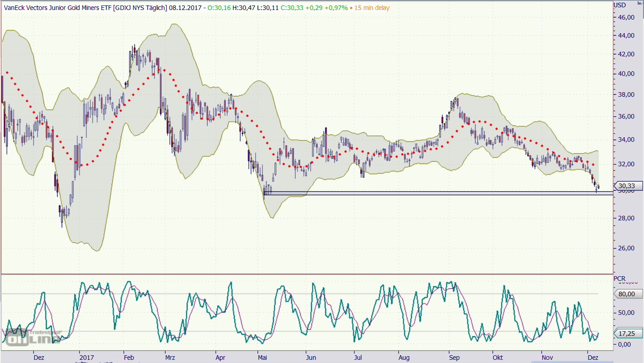Select the gray horizontal support zone rectangle
This screenshot has height=363, width=644.
click(436, 193)
